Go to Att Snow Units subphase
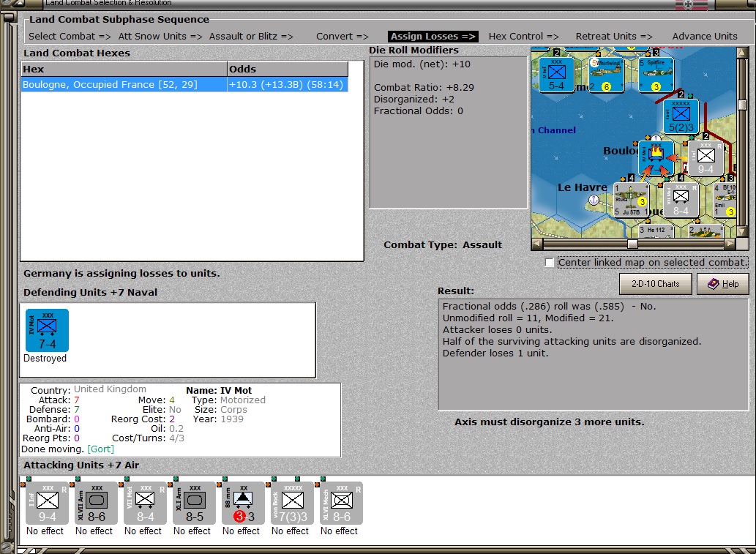The width and height of the screenshot is (756, 554). click(x=160, y=36)
